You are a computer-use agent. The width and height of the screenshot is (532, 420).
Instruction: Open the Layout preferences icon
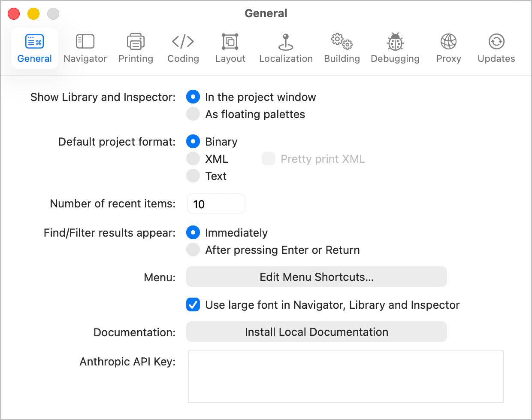230,42
